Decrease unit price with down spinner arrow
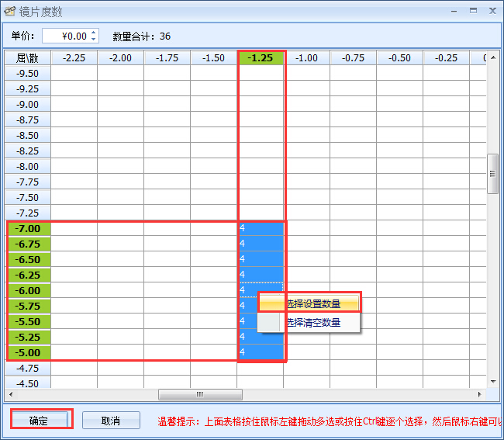 93,39
